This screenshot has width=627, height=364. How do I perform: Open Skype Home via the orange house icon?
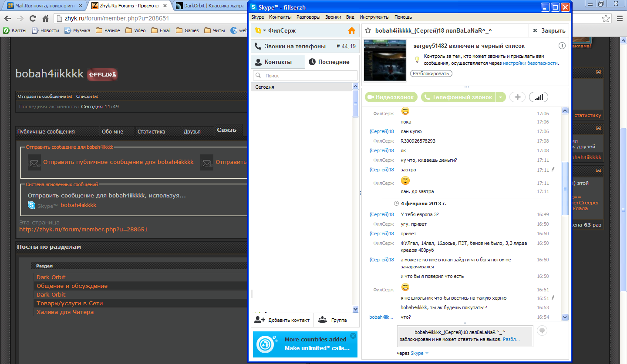(x=352, y=30)
